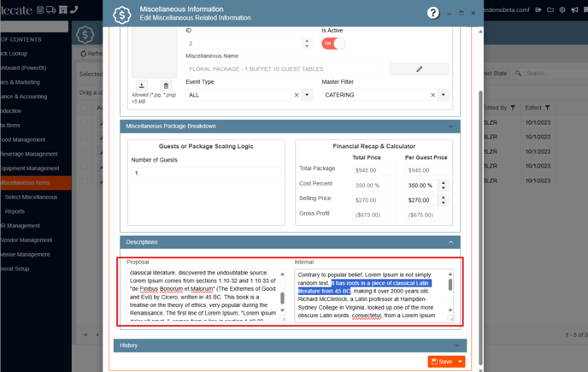Viewport: 588px width, 372px height.
Task: Select Miscellaneous Items in sidebar
Action: [36, 183]
